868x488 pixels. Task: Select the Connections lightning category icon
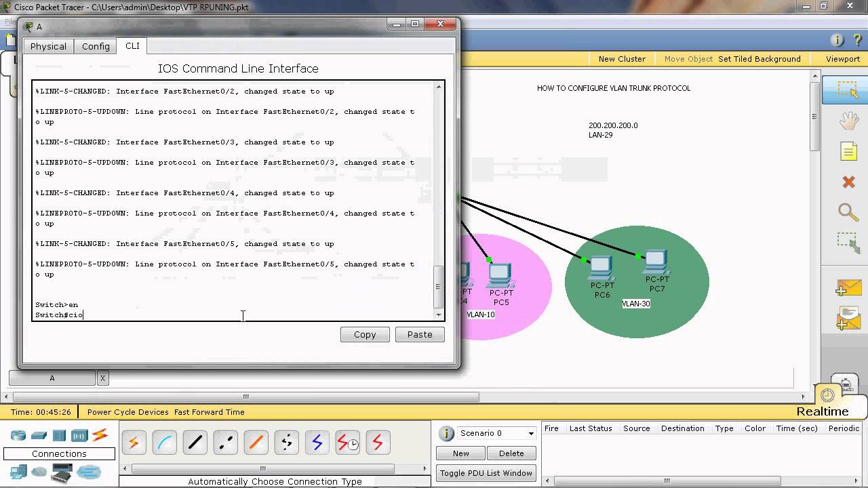(x=100, y=435)
